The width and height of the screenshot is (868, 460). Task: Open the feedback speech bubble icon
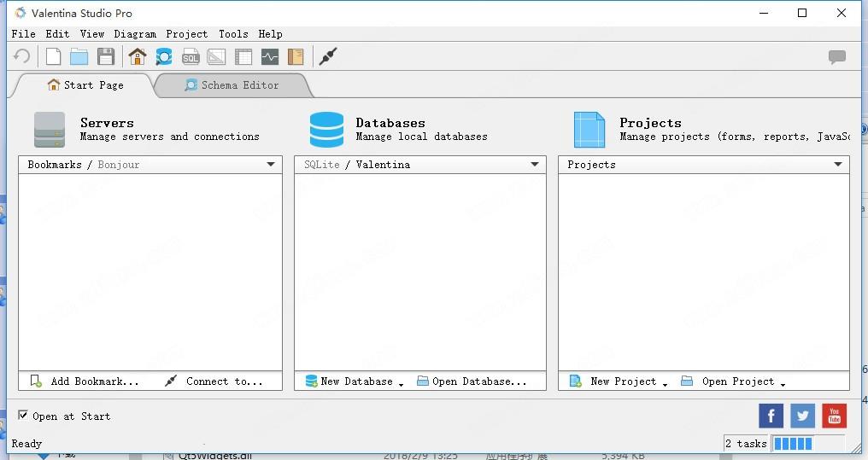click(x=837, y=56)
